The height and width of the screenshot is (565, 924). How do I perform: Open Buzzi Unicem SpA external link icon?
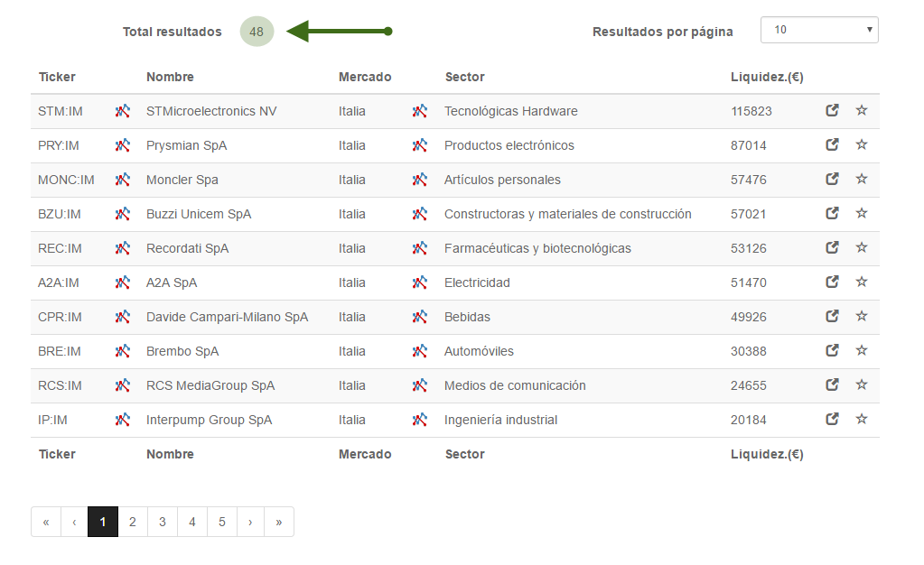(832, 213)
